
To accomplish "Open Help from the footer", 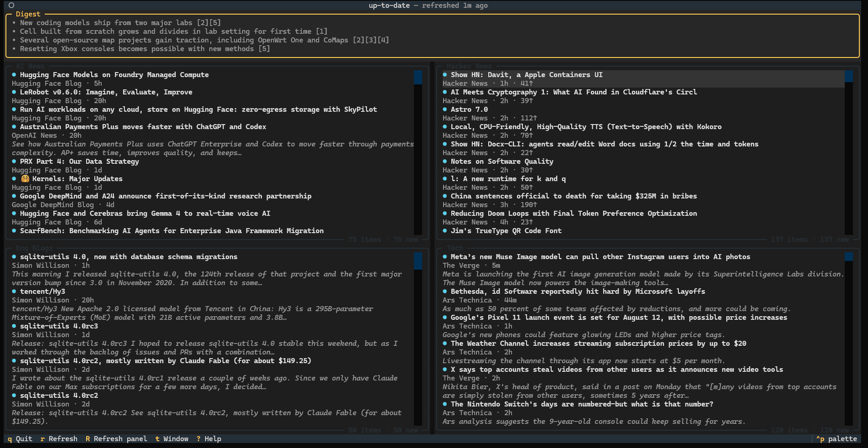I will click(x=209, y=439).
